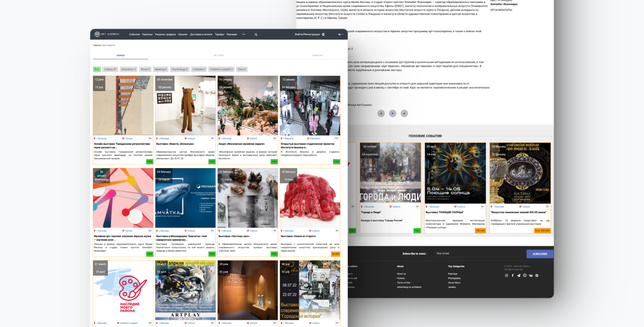
Task: Open the Pinterest icon in footer
Action: tap(536, 275)
